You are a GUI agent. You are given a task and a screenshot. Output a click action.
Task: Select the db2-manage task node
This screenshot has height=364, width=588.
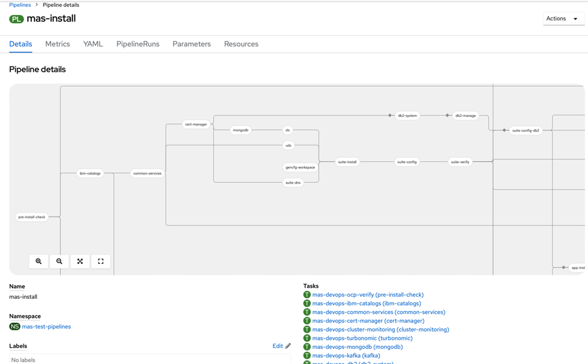(465, 116)
